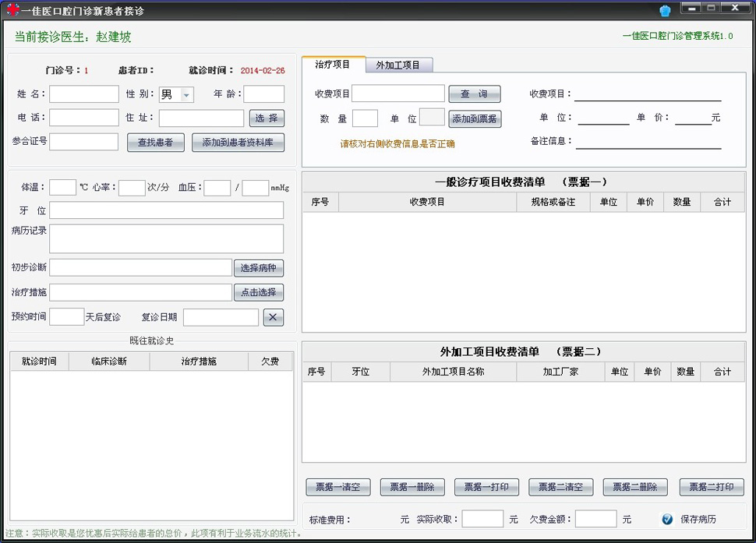This screenshot has width=756, height=543.
Task: Click the 姓名 name input field
Action: [83, 93]
